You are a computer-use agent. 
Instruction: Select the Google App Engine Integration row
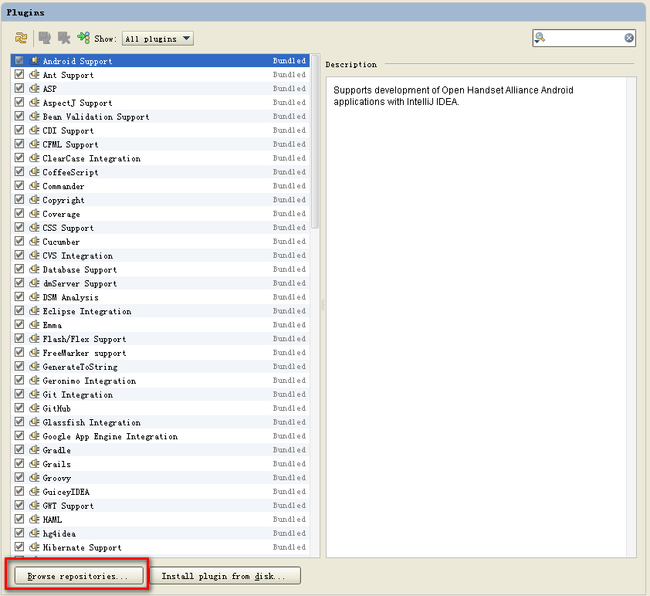160,436
